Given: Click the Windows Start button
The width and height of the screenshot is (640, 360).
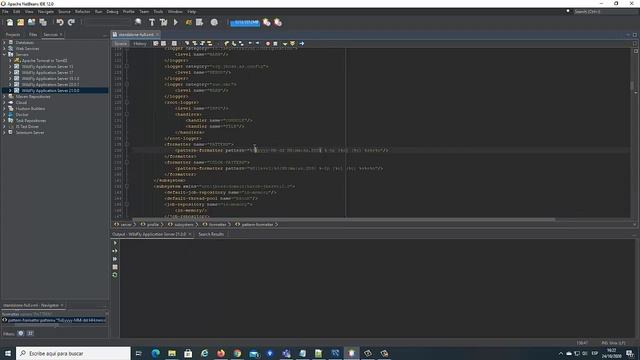Looking at the screenshot, I should [x=8, y=353].
